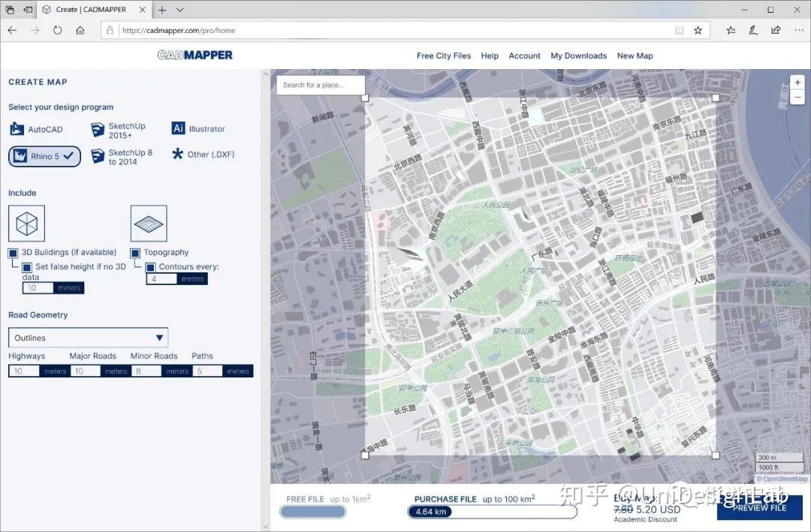Click the 3D Buildings cube icon
This screenshot has height=532, width=811.
tap(26, 224)
